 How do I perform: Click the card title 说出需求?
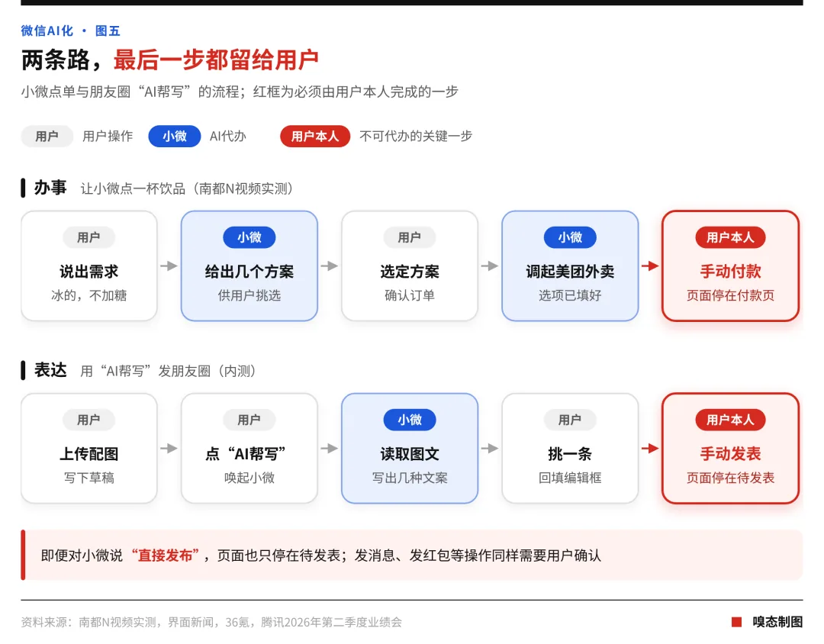coord(89,272)
